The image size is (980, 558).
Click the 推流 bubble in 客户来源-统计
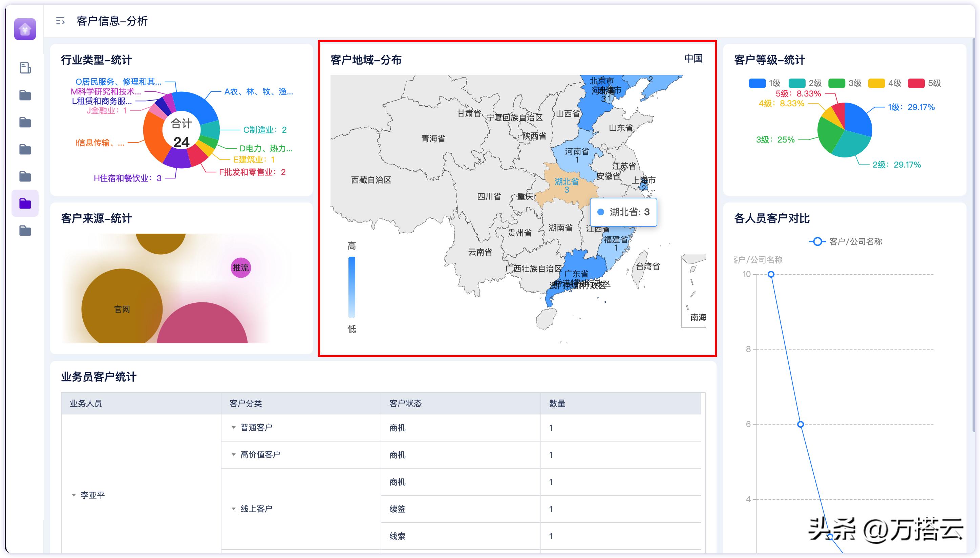tap(240, 269)
